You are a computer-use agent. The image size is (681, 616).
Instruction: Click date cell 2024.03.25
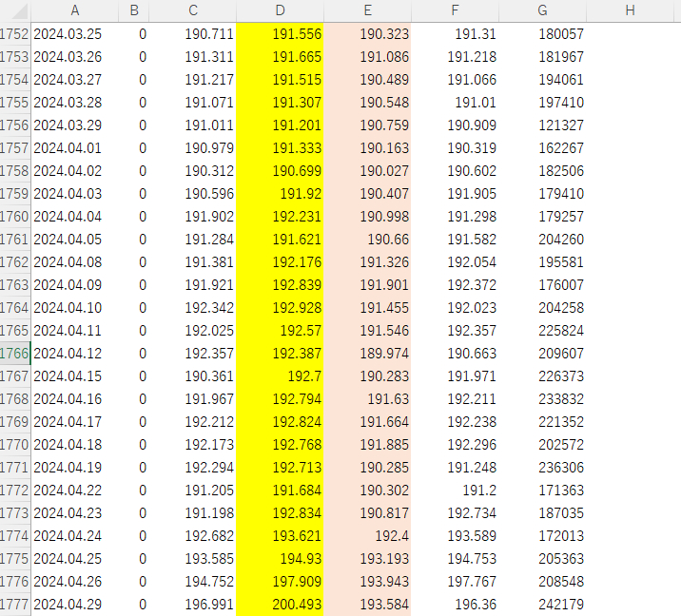75,34
